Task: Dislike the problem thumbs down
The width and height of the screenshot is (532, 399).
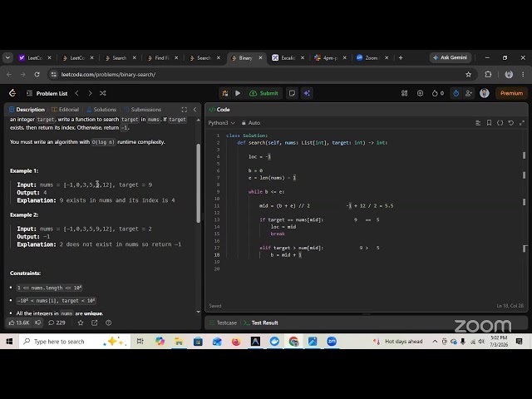Action: [38, 323]
